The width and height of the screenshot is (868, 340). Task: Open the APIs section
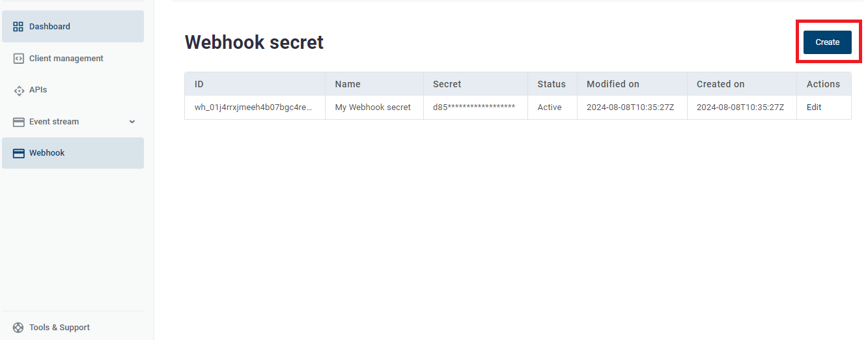38,90
